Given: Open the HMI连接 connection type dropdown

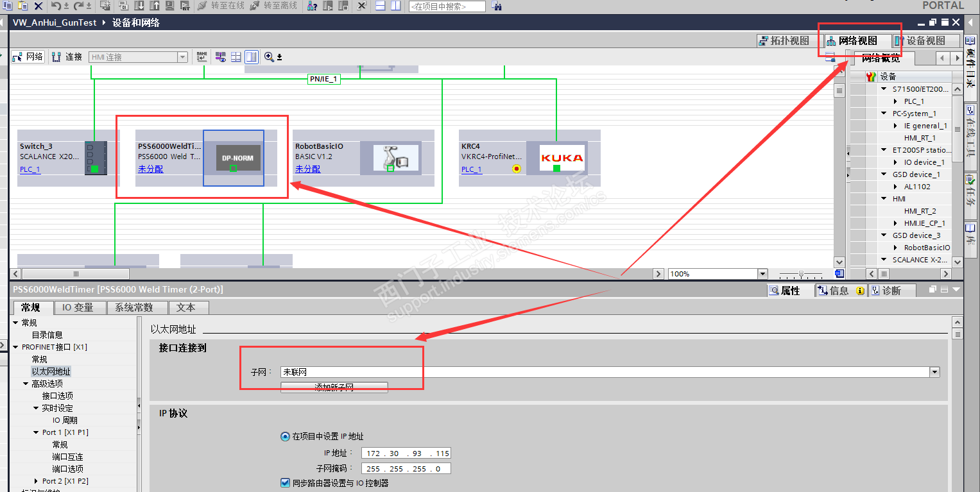Looking at the screenshot, I should (182, 57).
